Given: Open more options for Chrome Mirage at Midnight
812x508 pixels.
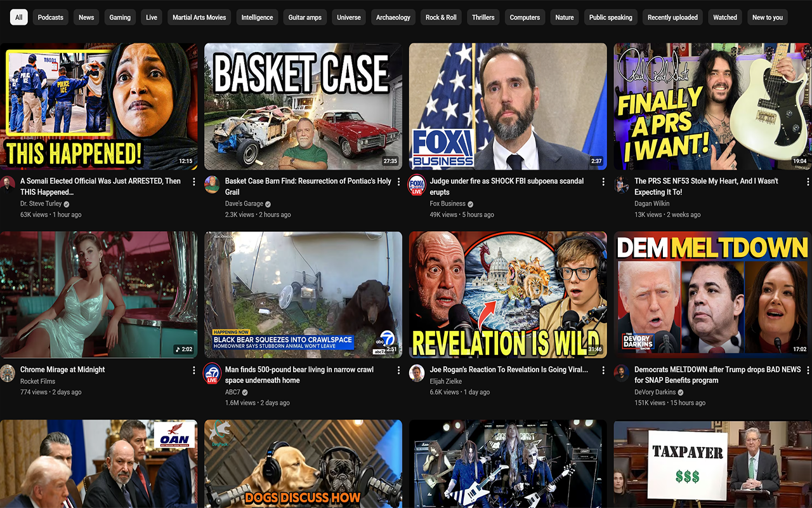Looking at the screenshot, I should point(194,370).
